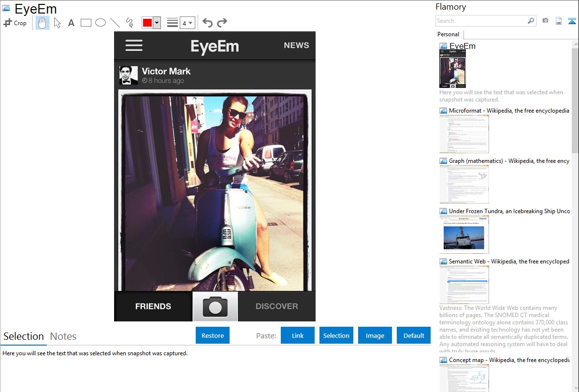Open the color picker dropdown arrow
Screen dimensions: 579x392
(x=157, y=23)
